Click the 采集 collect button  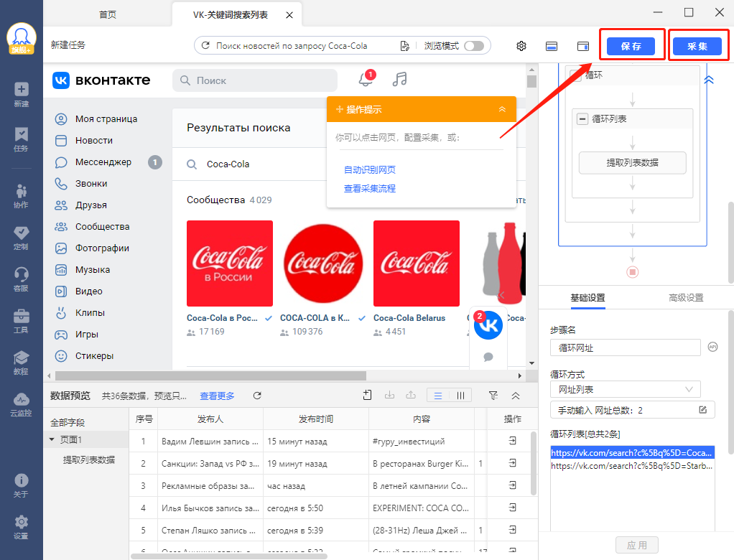pos(697,46)
